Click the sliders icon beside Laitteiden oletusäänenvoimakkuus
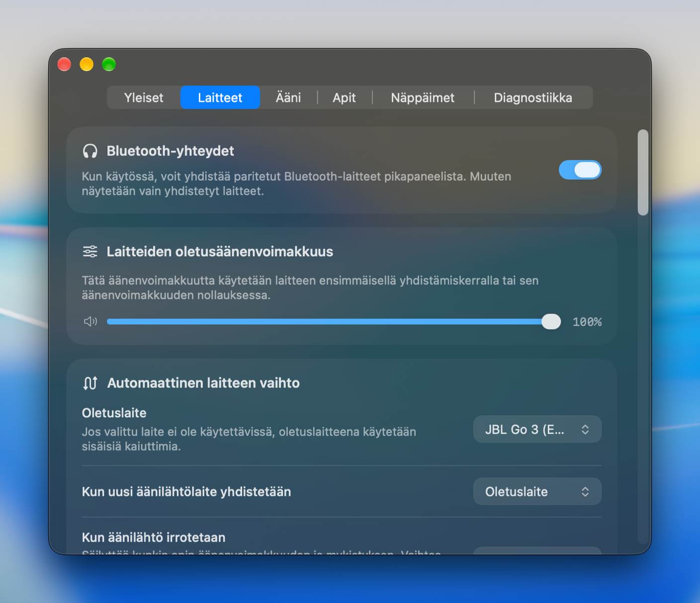The width and height of the screenshot is (700, 603). (x=90, y=252)
